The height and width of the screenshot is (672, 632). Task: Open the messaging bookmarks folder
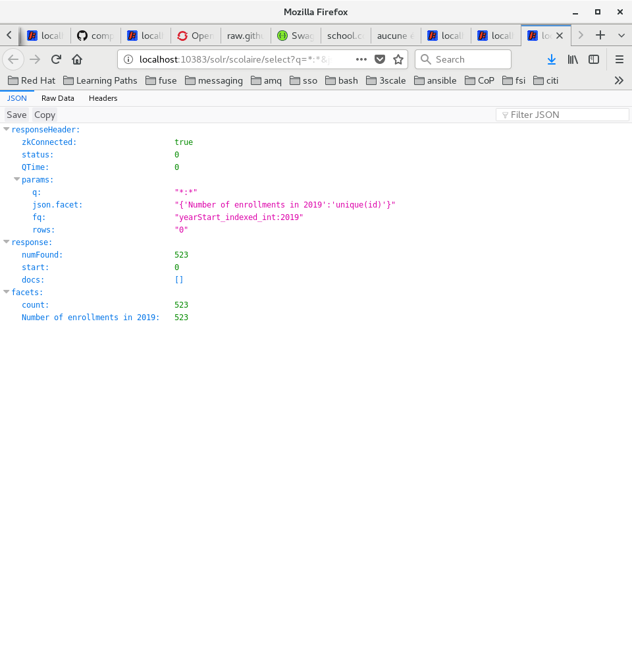point(214,80)
